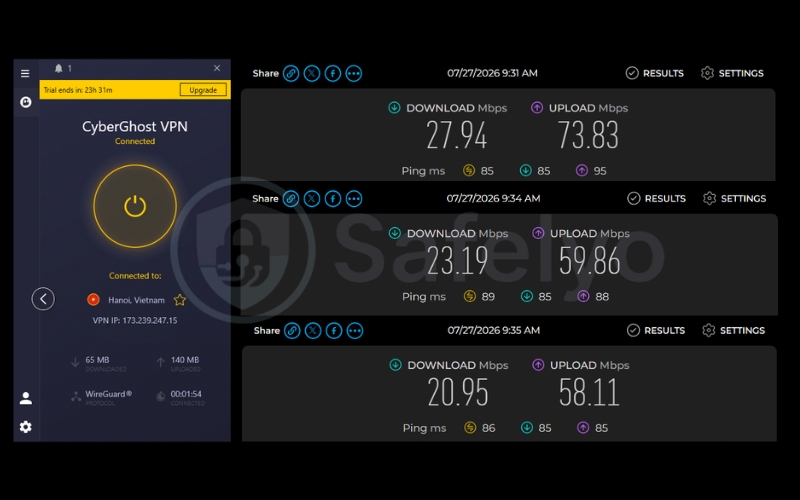Share the 9:35 AM result on X
The width and height of the screenshot is (800, 500).
click(313, 331)
